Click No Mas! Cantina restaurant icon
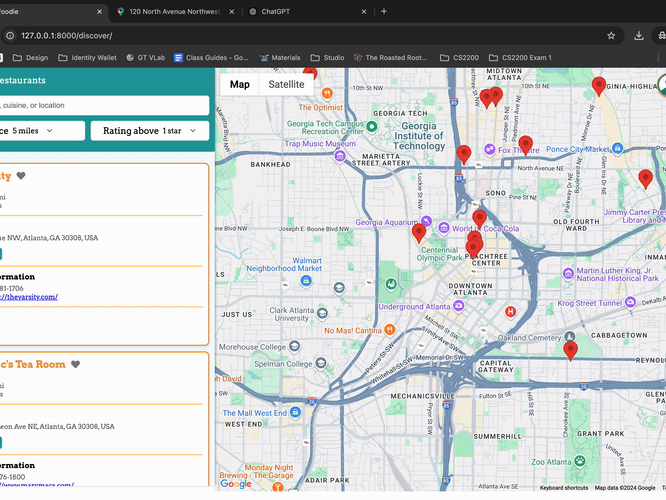The image size is (666, 500). point(389,329)
